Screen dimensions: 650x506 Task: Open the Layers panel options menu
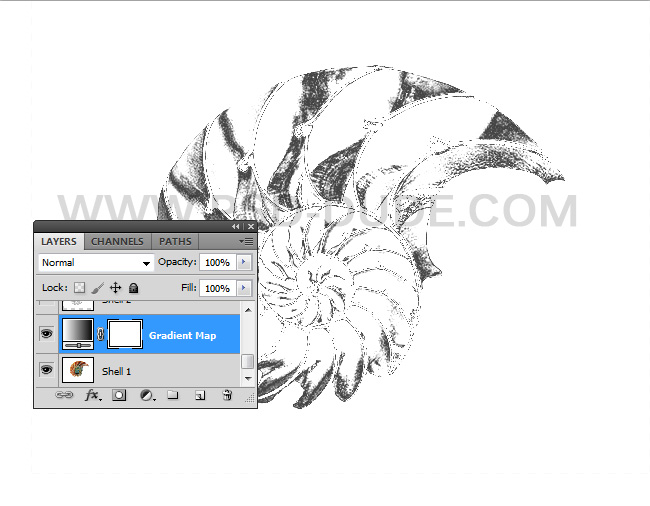(x=246, y=241)
